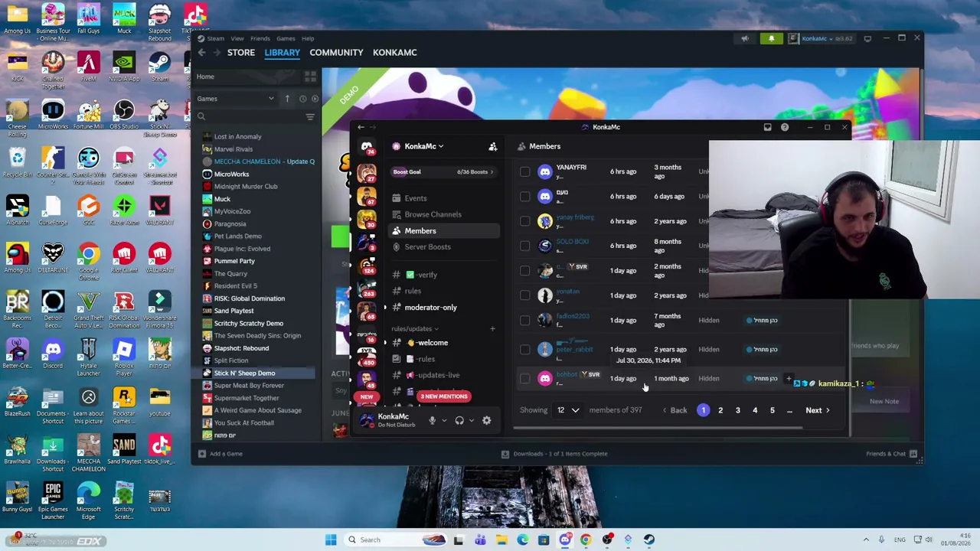Open Browse Channels in Discord sidebar
This screenshot has height=551, width=980.
[444, 214]
